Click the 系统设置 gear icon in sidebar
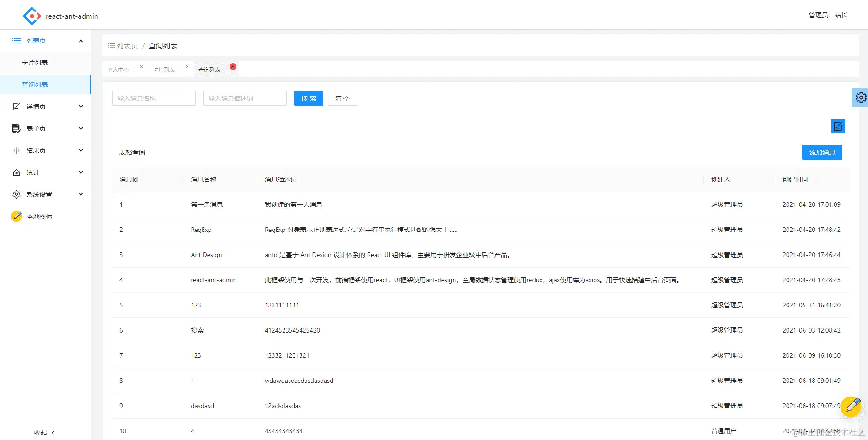 16,194
